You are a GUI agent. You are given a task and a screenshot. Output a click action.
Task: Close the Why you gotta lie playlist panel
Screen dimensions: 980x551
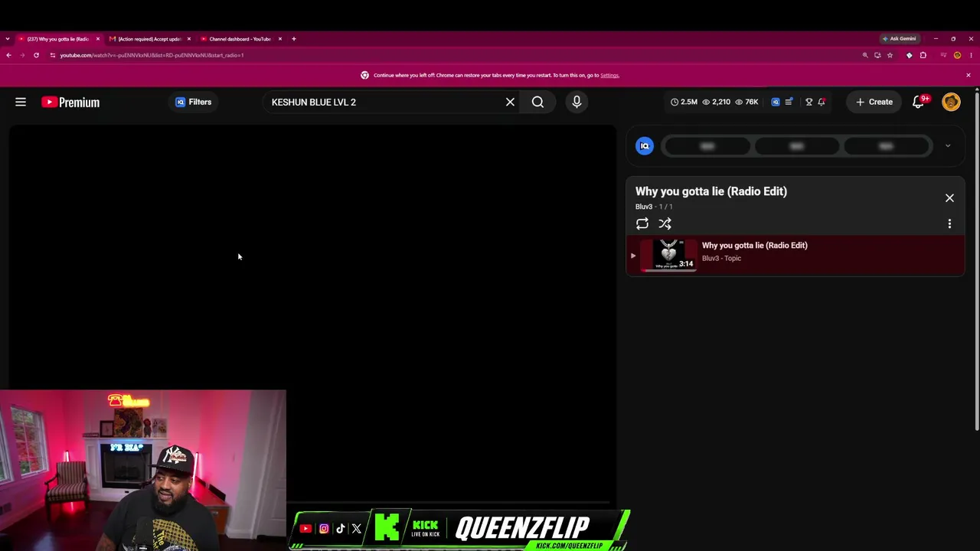(x=949, y=198)
